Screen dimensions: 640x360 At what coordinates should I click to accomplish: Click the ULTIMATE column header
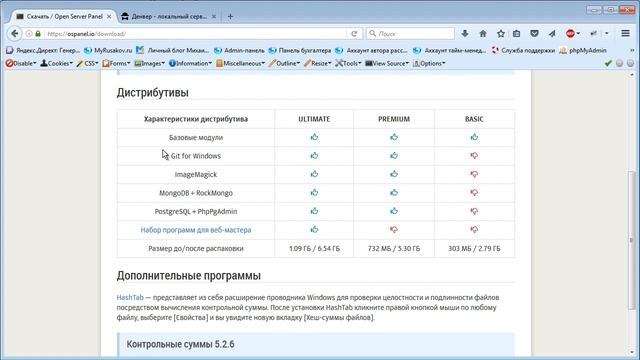pos(314,119)
